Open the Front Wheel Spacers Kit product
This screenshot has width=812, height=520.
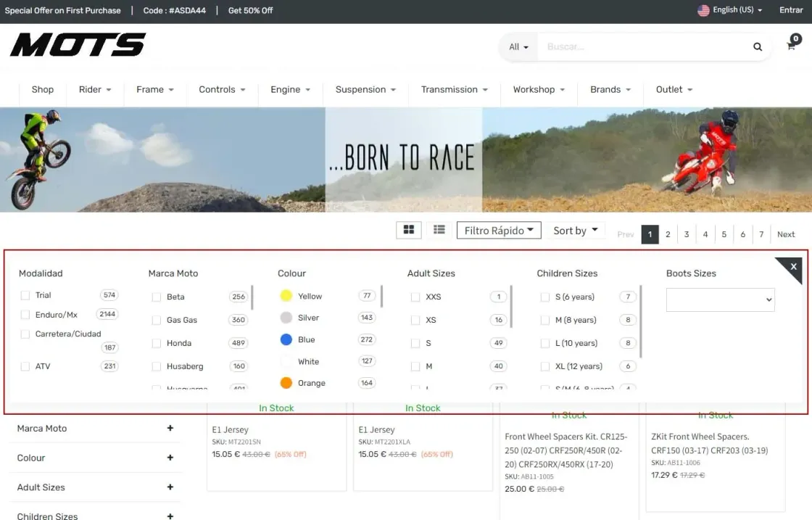pyautogui.click(x=566, y=450)
